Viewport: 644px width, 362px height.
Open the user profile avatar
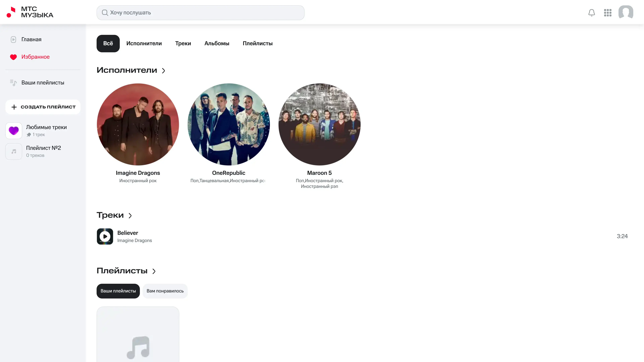click(x=626, y=12)
